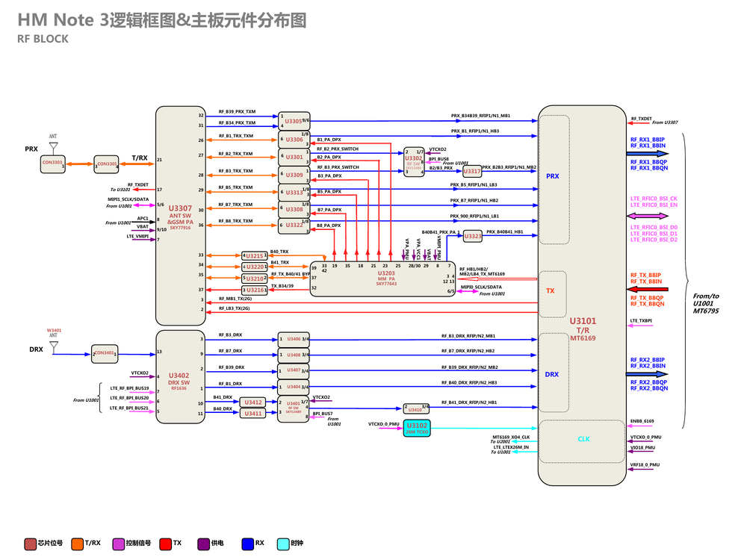
Task: Click the U3307 ANT SW & GSM PA block
Action: [x=181, y=216]
